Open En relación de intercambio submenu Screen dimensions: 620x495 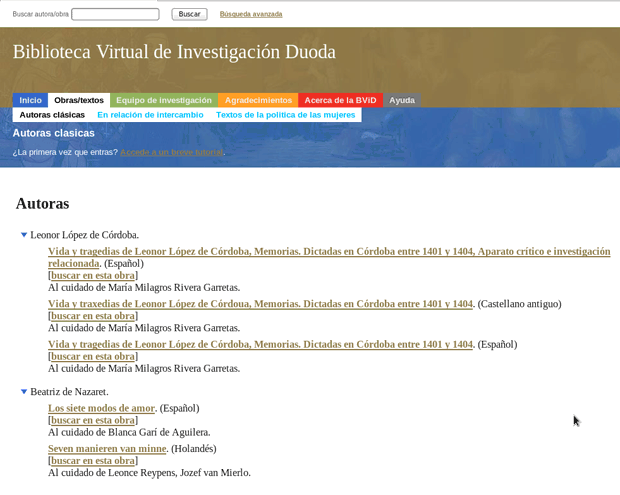150,115
